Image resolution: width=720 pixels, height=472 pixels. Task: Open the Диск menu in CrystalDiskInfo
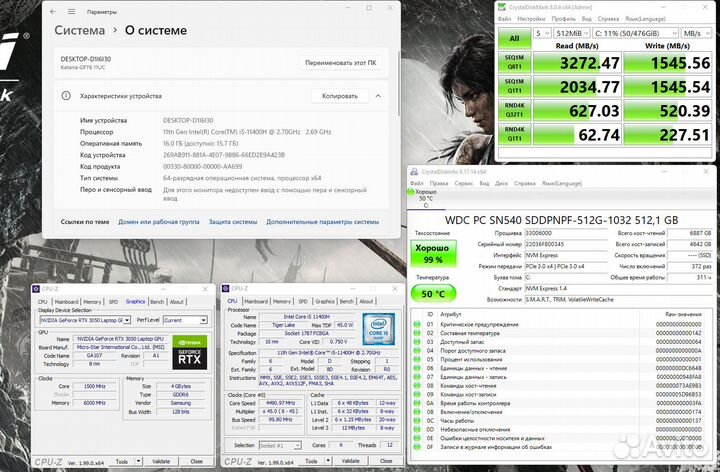[501, 183]
